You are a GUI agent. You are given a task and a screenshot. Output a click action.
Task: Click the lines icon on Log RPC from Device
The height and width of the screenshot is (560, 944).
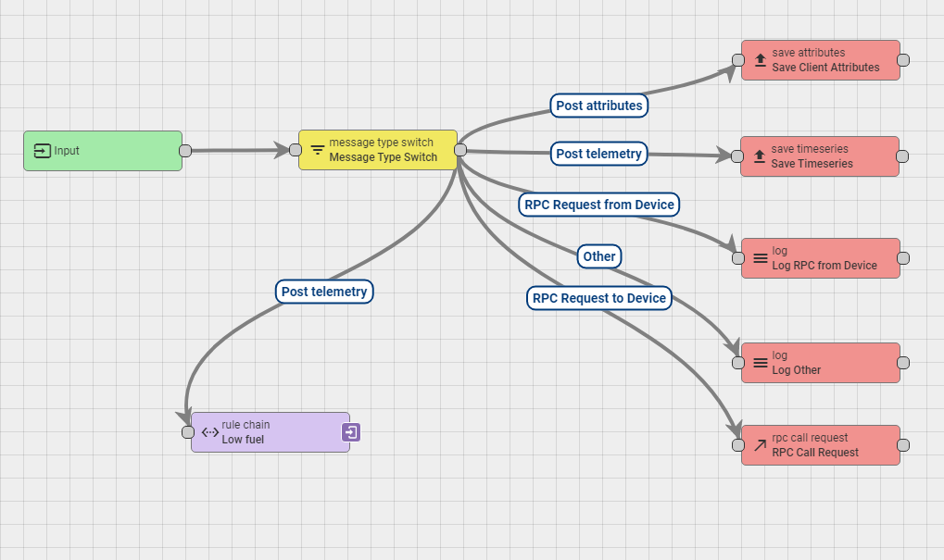(x=761, y=258)
